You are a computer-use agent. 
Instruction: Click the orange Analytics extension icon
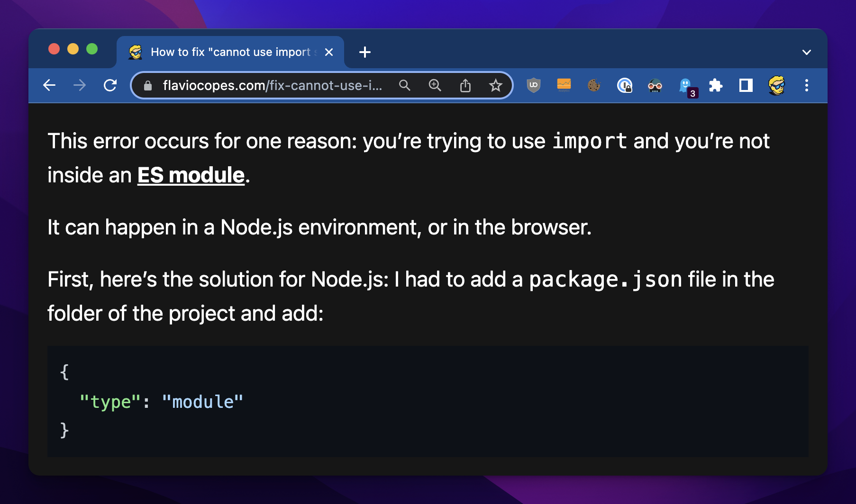[564, 85]
